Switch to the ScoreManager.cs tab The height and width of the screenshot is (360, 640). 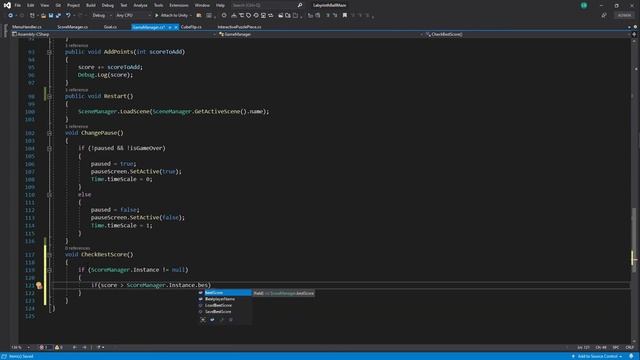tap(73, 27)
